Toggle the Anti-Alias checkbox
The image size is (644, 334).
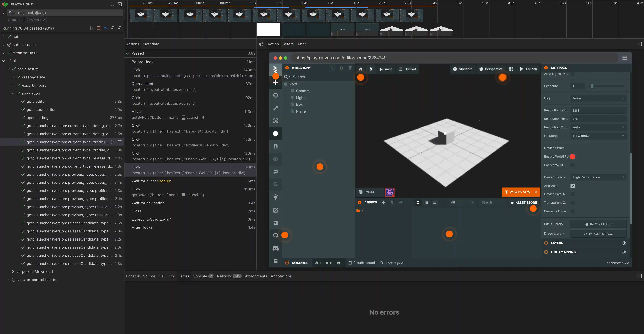573,186
